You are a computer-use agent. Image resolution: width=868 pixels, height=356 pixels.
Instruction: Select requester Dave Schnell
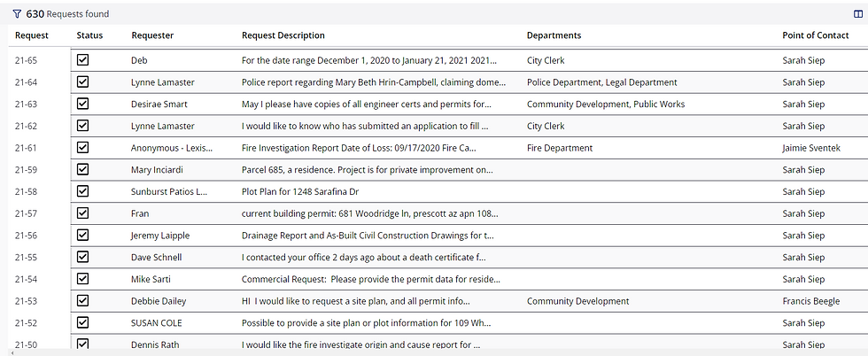156,258
